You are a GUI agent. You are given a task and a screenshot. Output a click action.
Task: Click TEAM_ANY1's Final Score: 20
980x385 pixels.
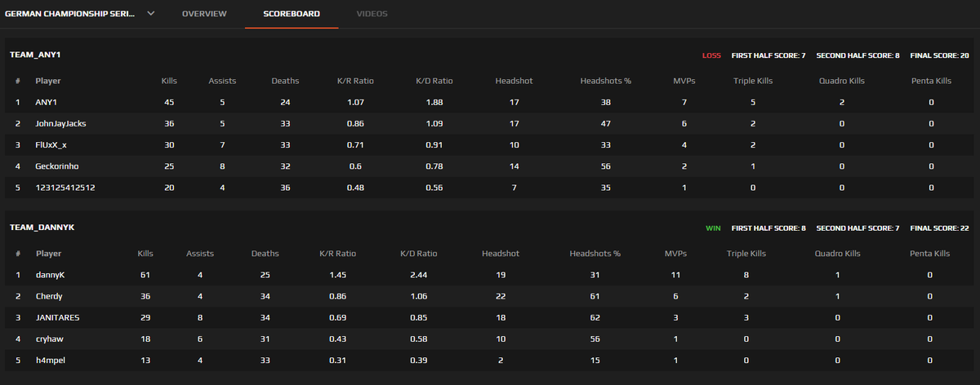(x=939, y=55)
